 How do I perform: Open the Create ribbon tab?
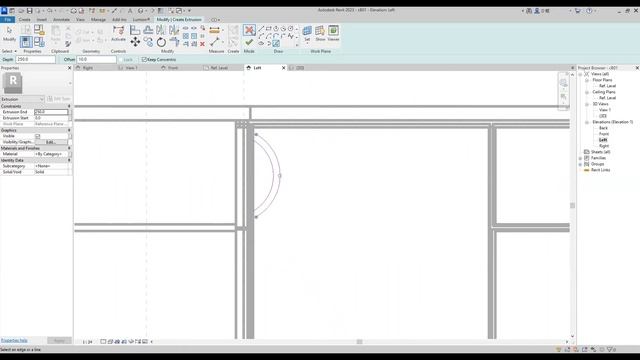[24, 20]
